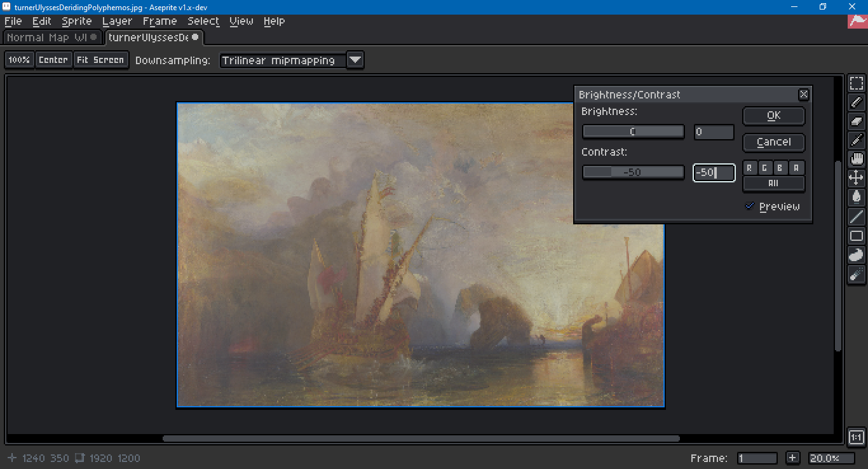Select the Contour tool
This screenshot has height=469, width=868.
(x=857, y=255)
